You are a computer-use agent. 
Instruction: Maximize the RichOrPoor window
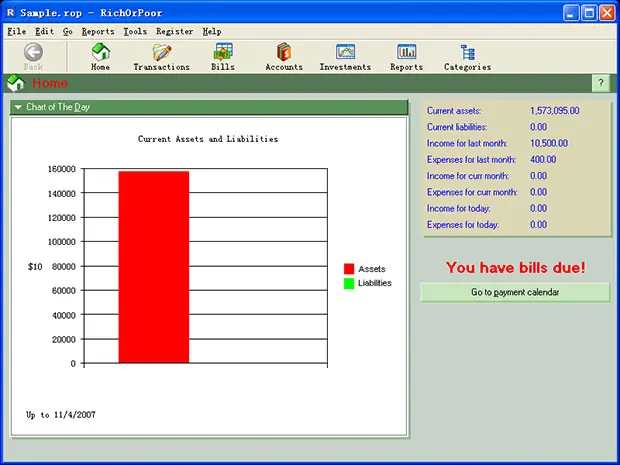coord(589,13)
